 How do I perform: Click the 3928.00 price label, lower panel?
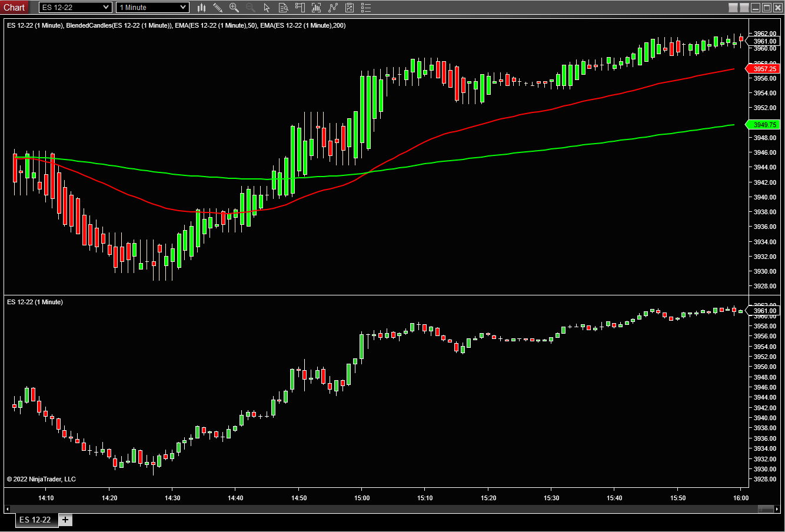point(765,480)
